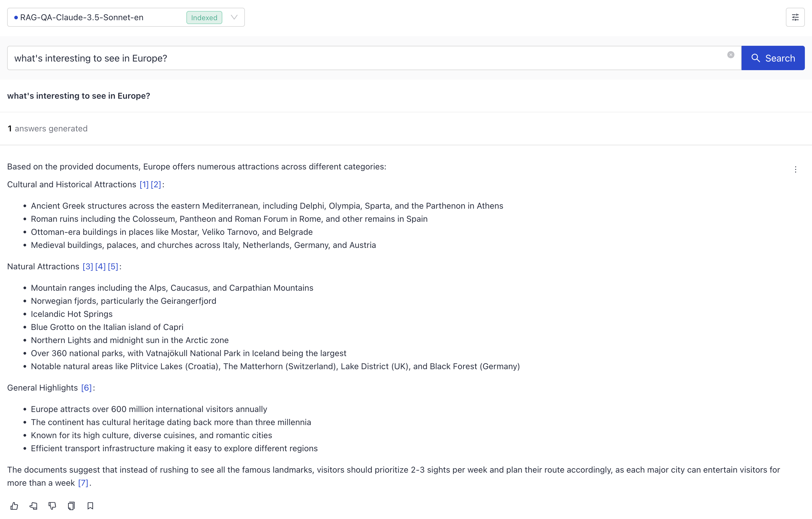This screenshot has height=519, width=812.
Task: Open citation [3] under Natural Attractions
Action: point(88,266)
